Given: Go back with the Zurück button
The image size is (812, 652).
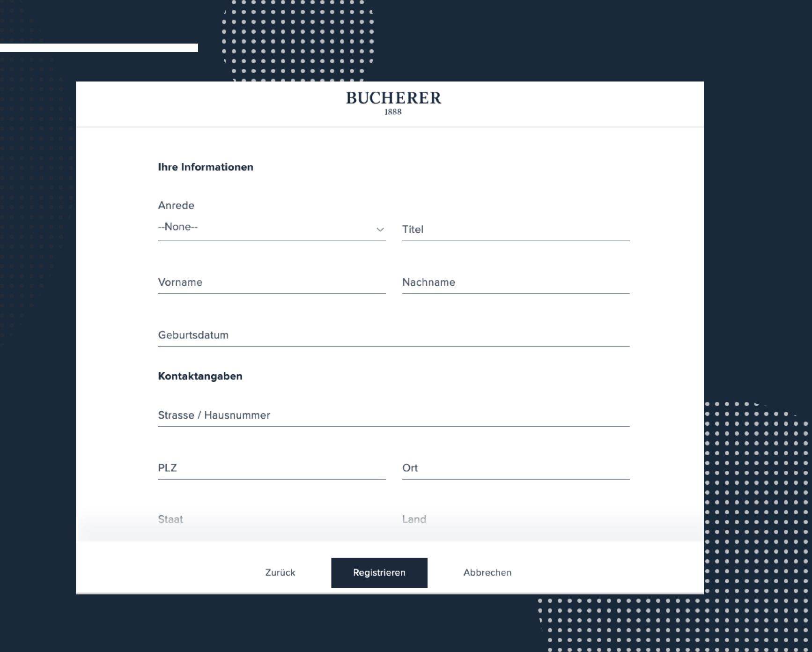Looking at the screenshot, I should (280, 572).
